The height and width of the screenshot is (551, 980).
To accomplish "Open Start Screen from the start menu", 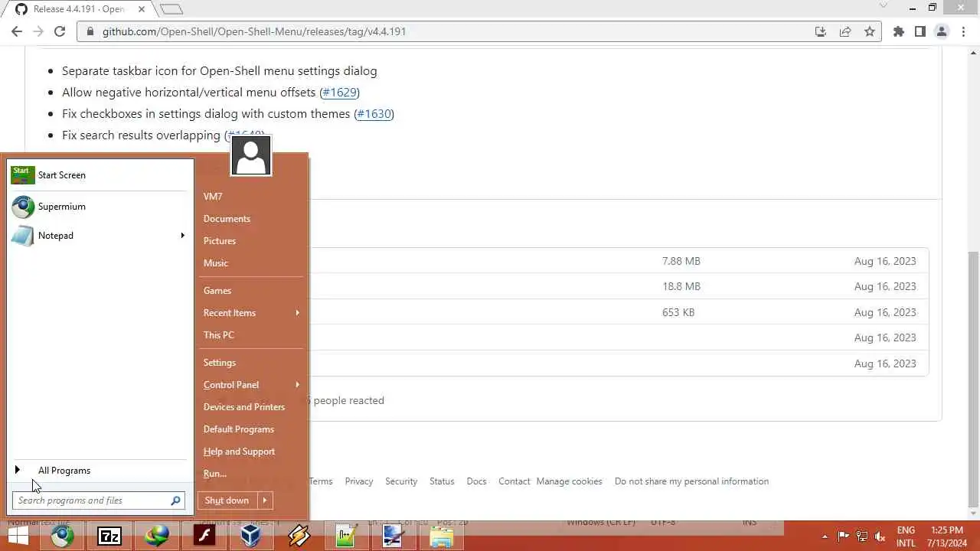I will pyautogui.click(x=99, y=175).
